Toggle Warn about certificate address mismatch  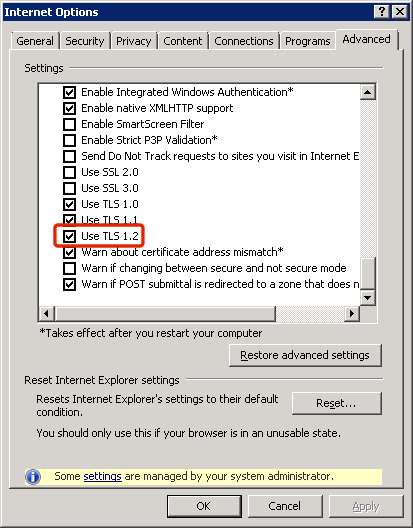[69, 252]
